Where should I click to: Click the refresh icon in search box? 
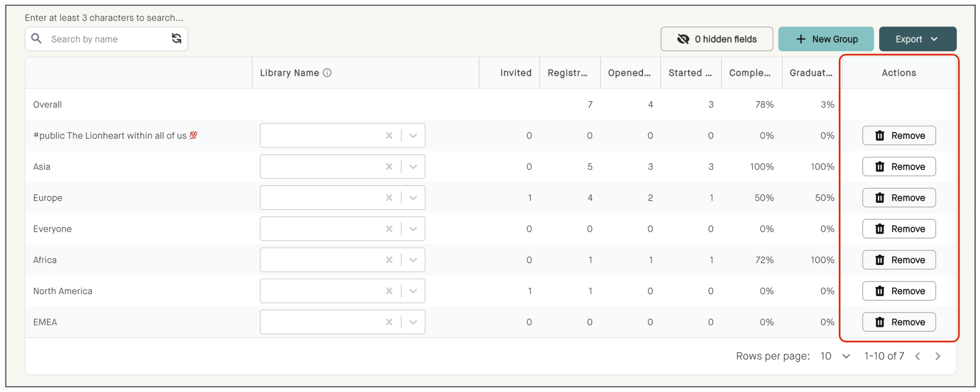pos(177,39)
